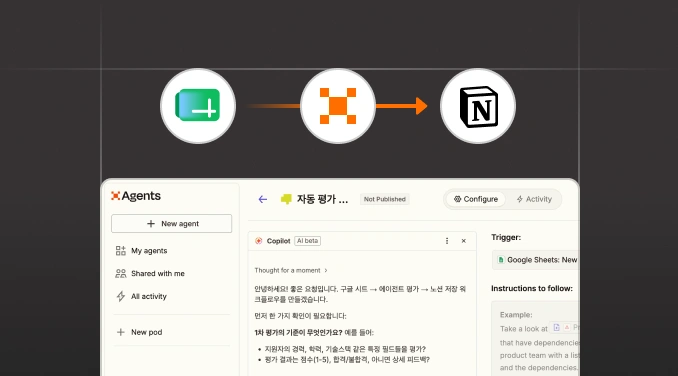Click the green Sheets-style circle icon
The height and width of the screenshot is (376, 678).
pyautogui.click(x=198, y=106)
